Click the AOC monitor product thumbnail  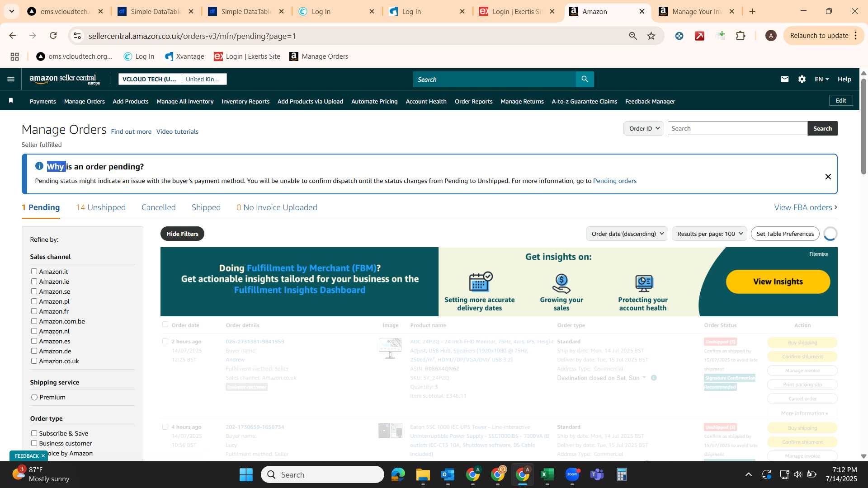pyautogui.click(x=390, y=348)
